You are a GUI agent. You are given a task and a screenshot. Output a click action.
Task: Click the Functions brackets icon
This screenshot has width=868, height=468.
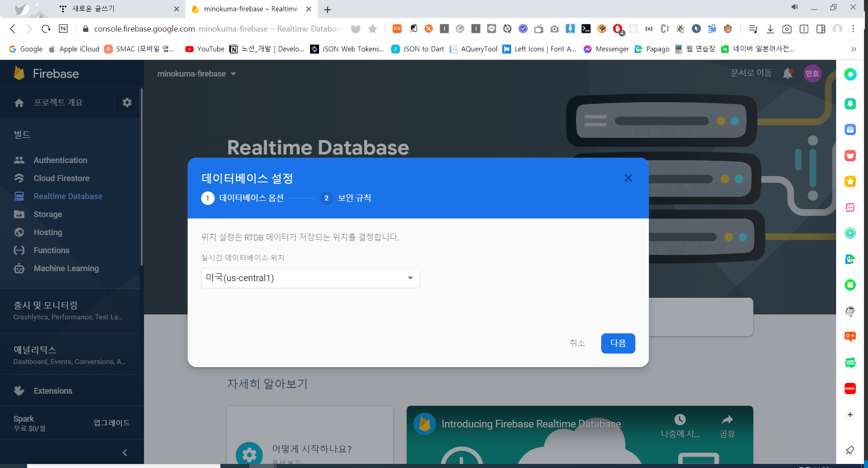(x=19, y=250)
